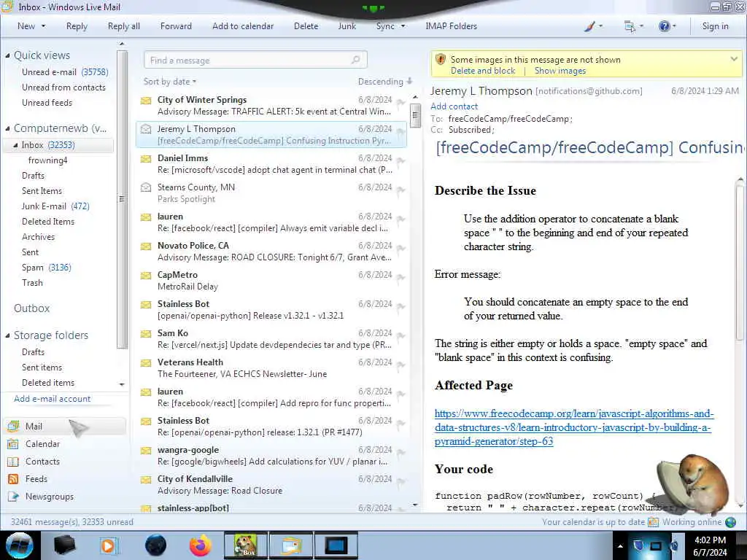Open the Calendar icon in sidebar
Viewport: 747px width, 560px height.
point(13,444)
